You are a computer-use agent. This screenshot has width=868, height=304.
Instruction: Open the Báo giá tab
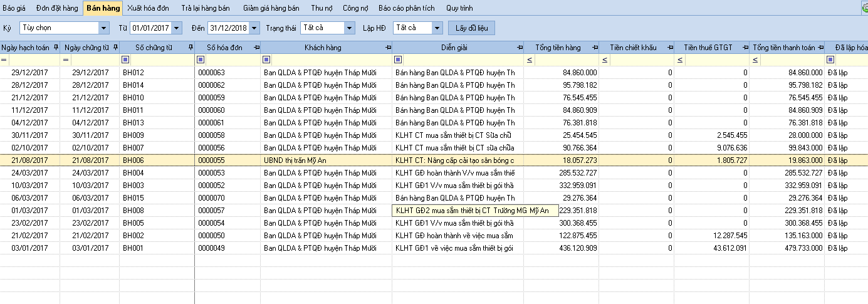click(x=14, y=9)
